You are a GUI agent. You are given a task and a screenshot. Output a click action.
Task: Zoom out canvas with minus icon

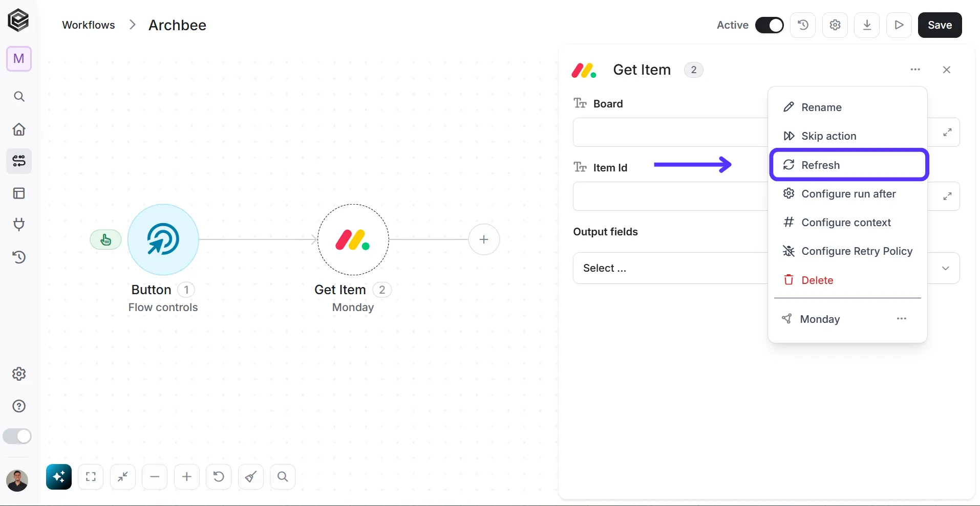155,477
